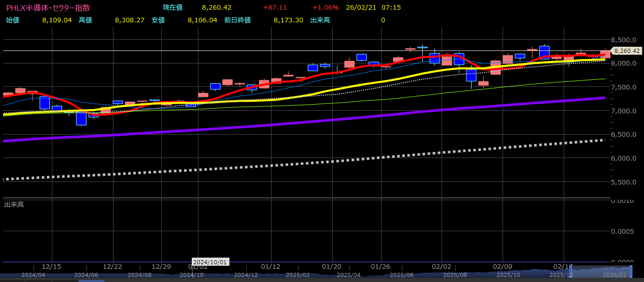644x282 pixels.
Task: Click the +1.06% change percentage
Action: click(x=325, y=8)
